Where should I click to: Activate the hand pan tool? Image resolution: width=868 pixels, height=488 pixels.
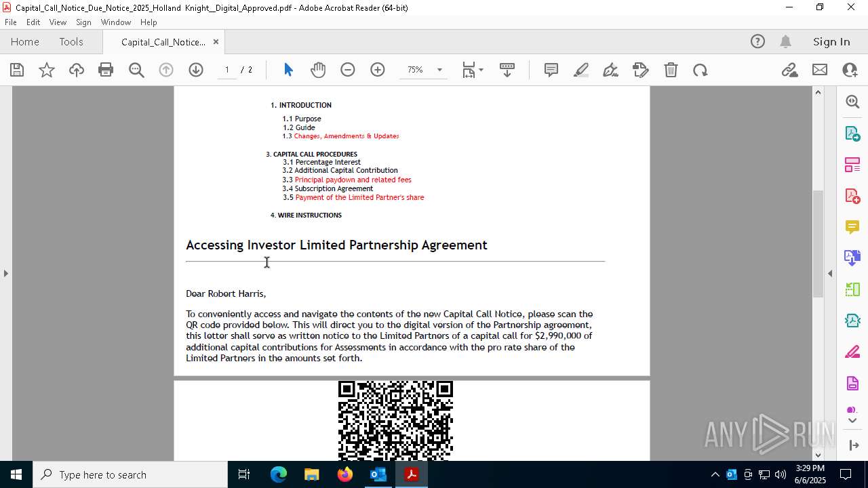point(318,70)
